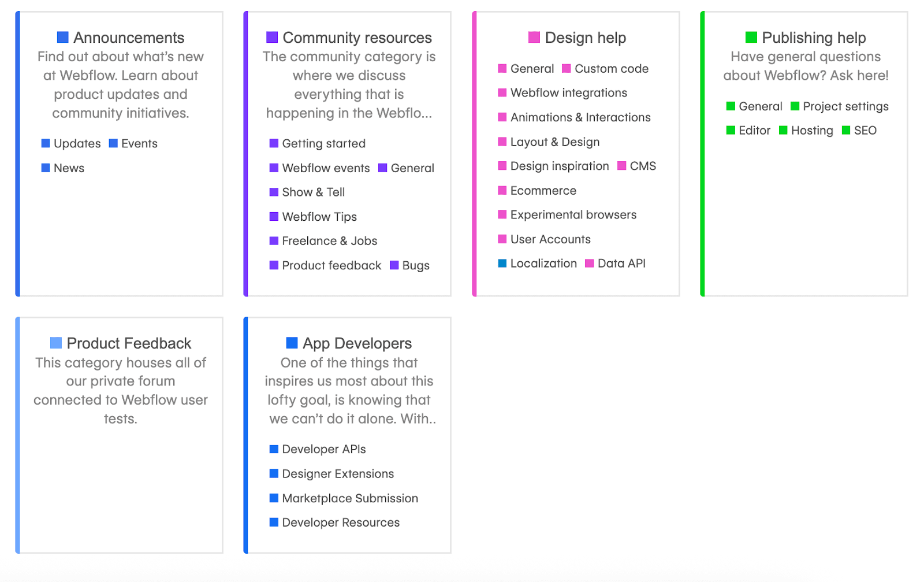The width and height of the screenshot is (924, 582).
Task: Click the pink square icon beside Data API
Action: tap(590, 264)
